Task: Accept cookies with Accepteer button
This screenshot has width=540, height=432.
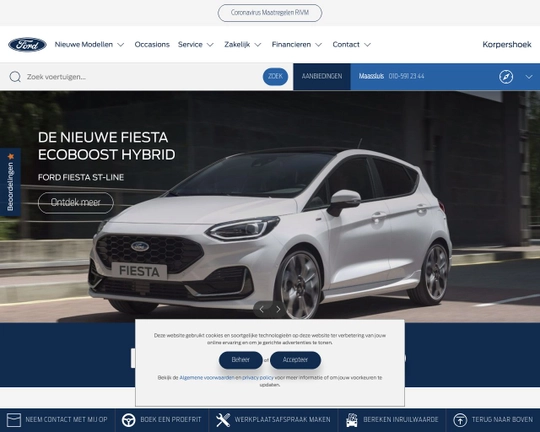Action: click(x=295, y=360)
